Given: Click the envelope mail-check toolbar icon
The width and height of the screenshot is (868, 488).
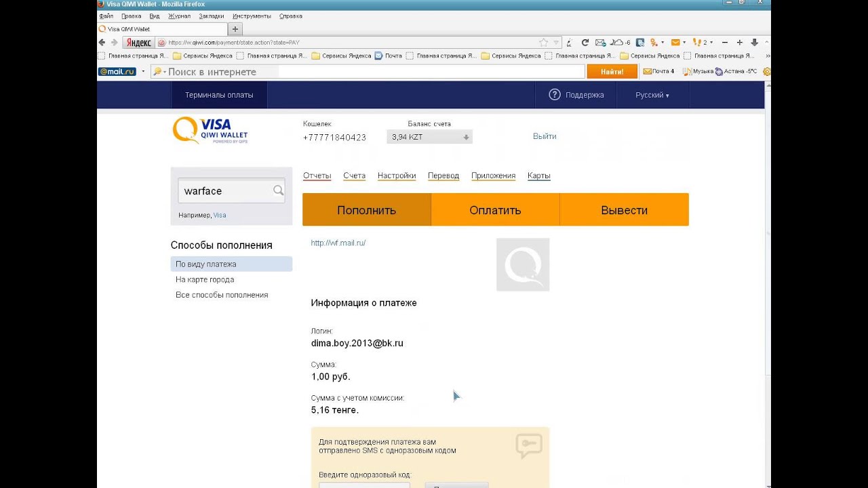Looking at the screenshot, I should (600, 42).
